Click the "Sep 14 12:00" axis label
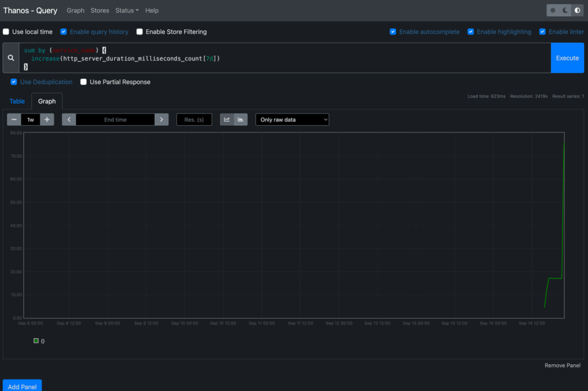This screenshot has height=391, width=588. [532, 323]
